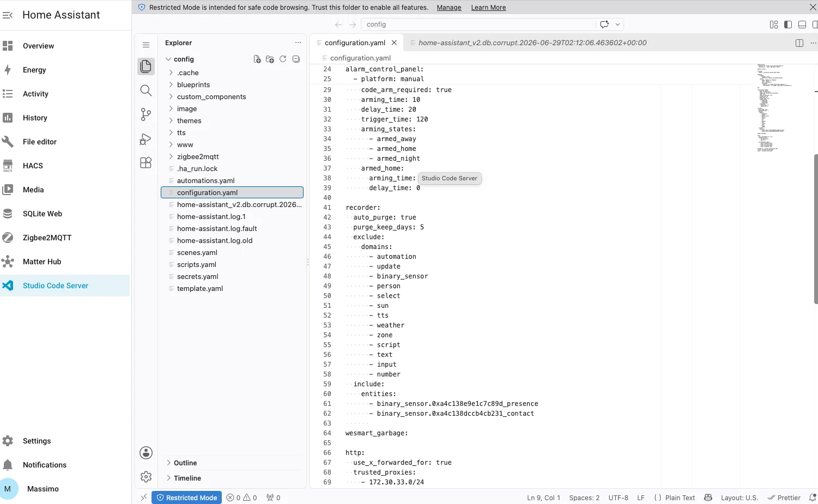Create a new folder in config
Viewport: 818px width, 504px height.
click(x=270, y=59)
